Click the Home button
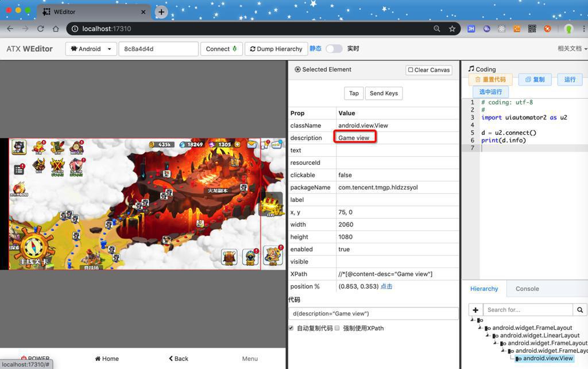The image size is (588, 369). tap(107, 359)
